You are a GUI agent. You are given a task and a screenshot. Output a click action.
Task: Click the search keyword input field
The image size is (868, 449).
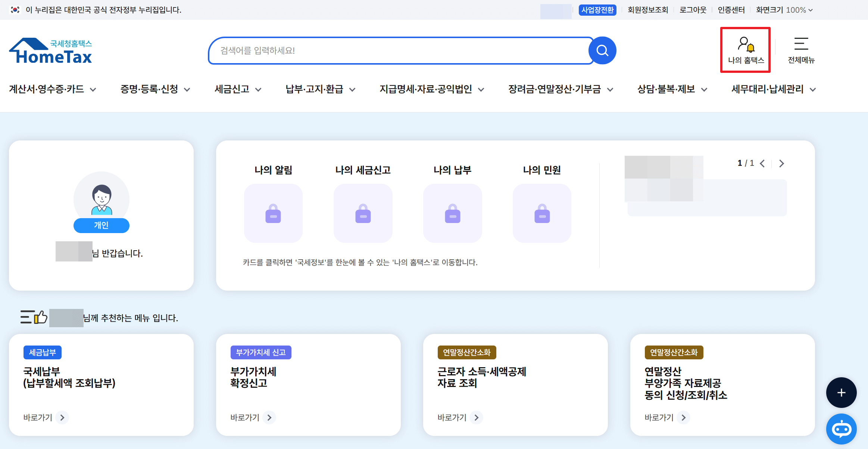click(x=399, y=50)
